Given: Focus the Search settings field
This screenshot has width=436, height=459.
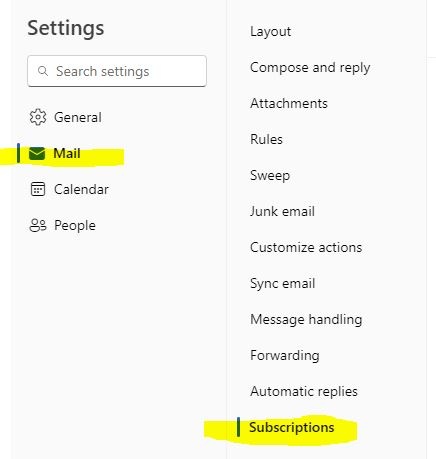Looking at the screenshot, I should pos(117,71).
